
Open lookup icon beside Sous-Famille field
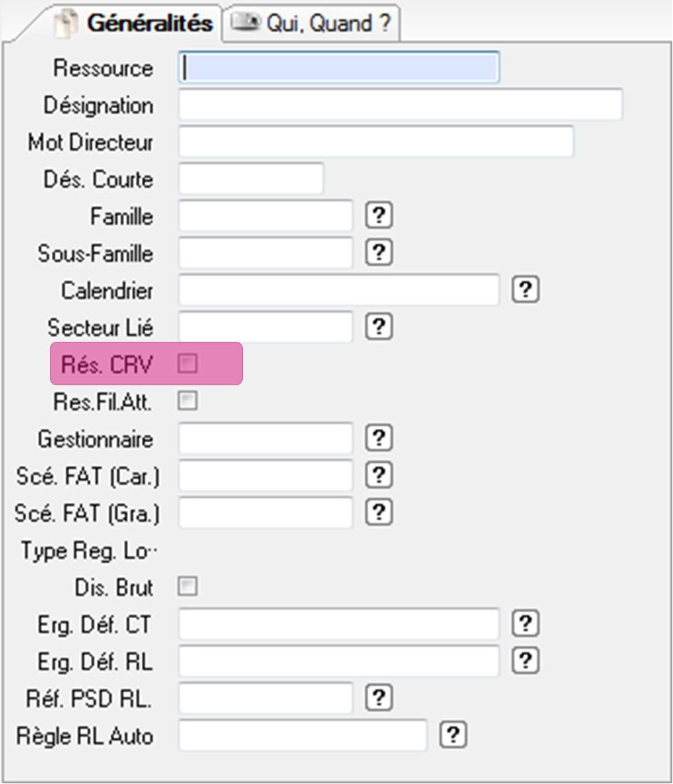[379, 252]
